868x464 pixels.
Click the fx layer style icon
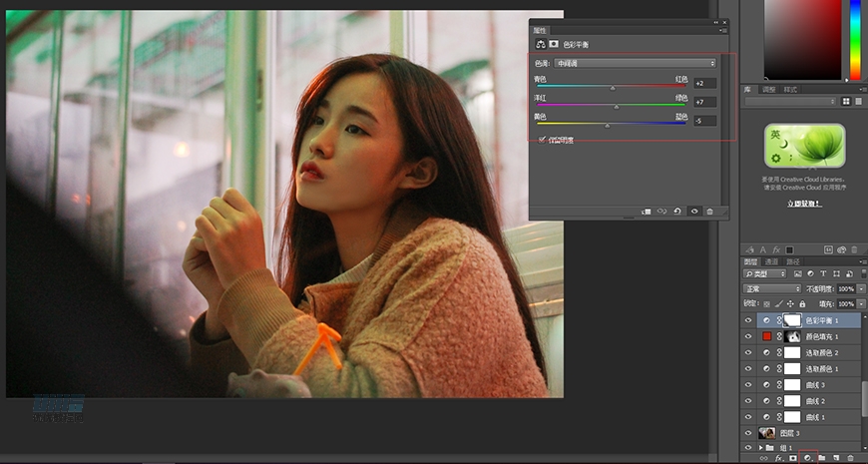(x=779, y=458)
